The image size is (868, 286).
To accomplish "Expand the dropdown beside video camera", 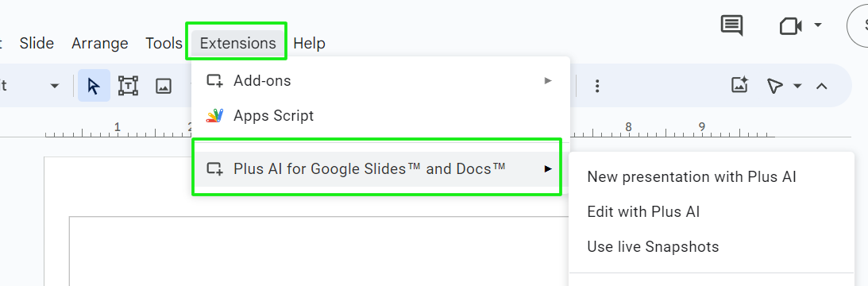I will [x=818, y=25].
